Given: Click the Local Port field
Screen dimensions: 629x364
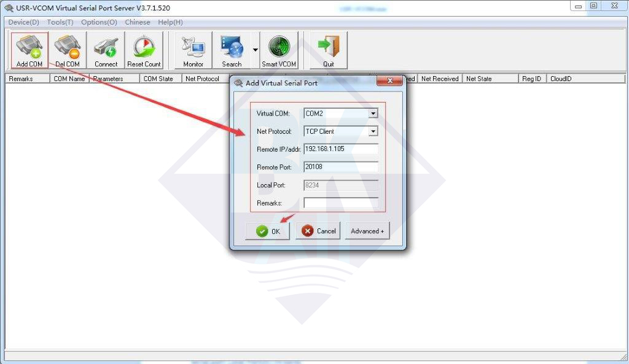Looking at the screenshot, I should point(340,185).
